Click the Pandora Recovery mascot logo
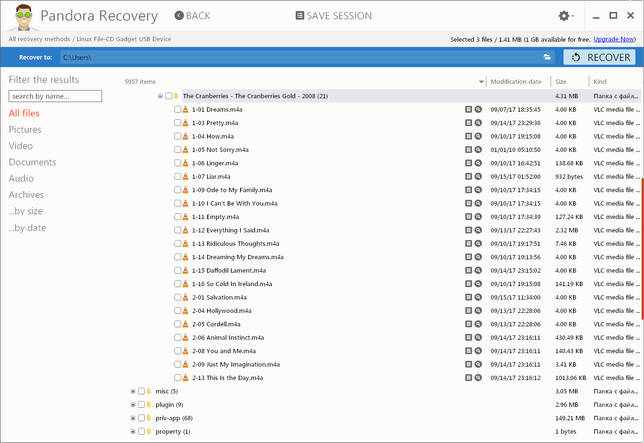644x443 pixels. 24,17
